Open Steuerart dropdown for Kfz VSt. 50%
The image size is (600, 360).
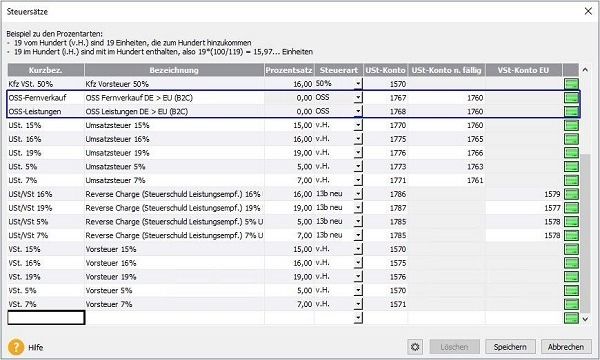pos(358,84)
